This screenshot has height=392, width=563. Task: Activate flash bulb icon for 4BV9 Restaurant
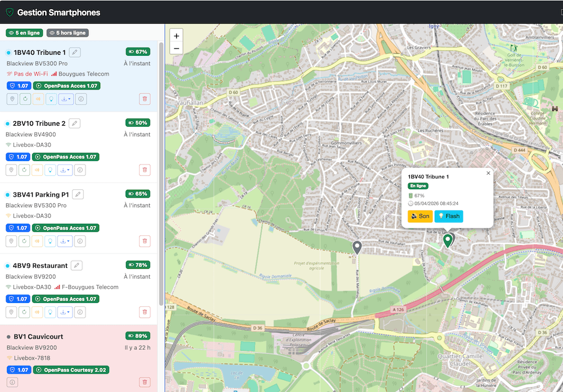tap(51, 312)
